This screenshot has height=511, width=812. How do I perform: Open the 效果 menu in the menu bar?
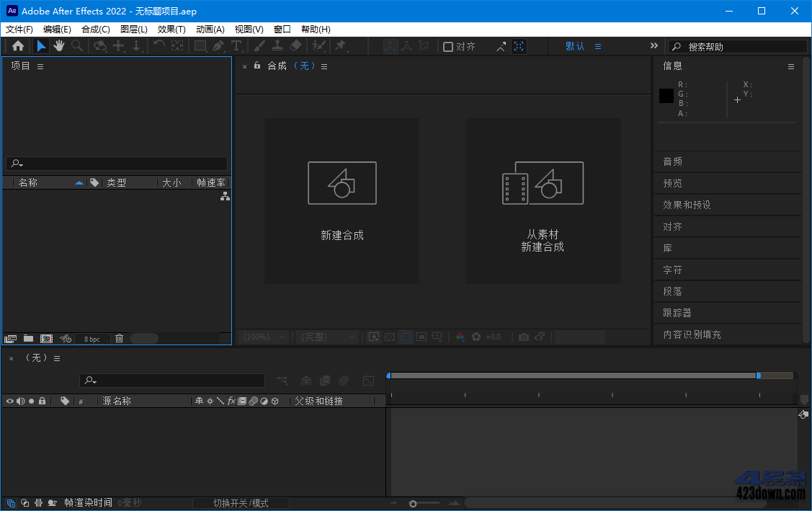click(171, 29)
